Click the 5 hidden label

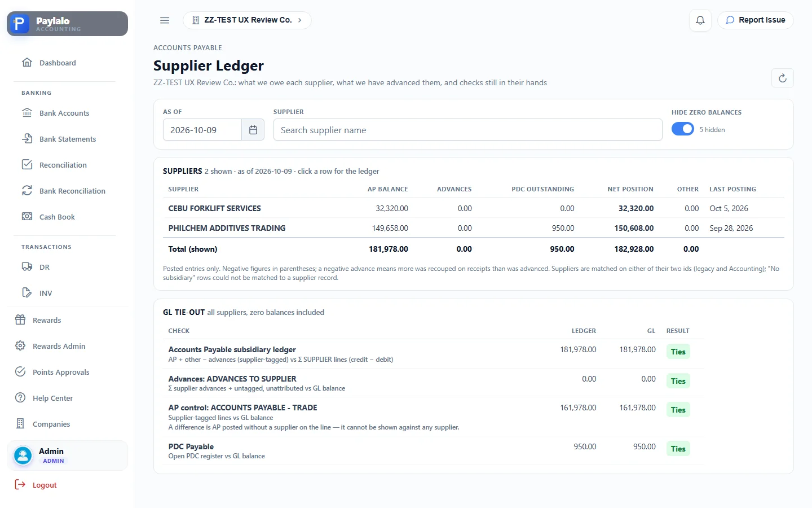tap(712, 130)
